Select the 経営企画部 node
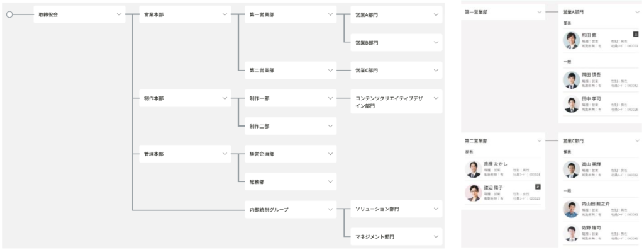This screenshot has height=252, width=644. pyautogui.click(x=291, y=154)
